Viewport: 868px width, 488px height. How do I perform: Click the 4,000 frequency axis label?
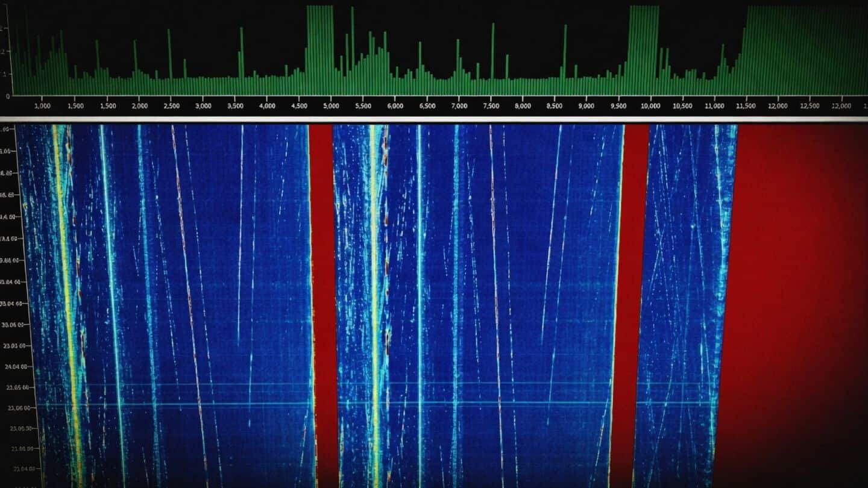tap(267, 106)
